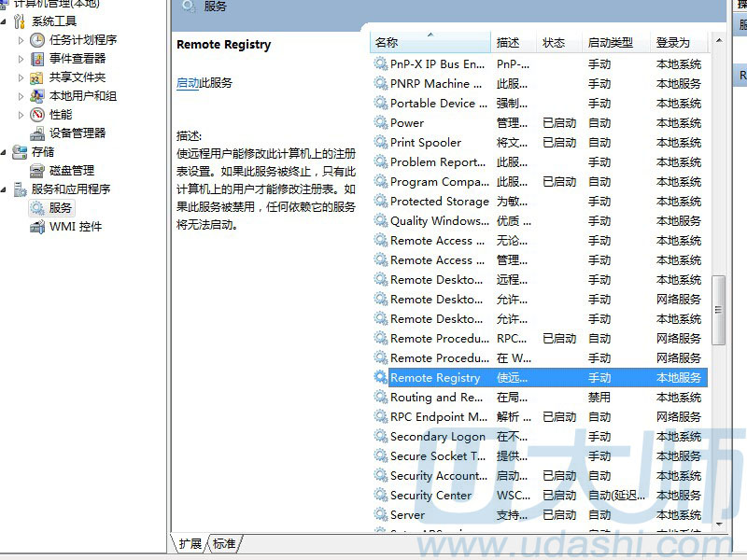Click the Event Viewer icon
The image size is (747, 560).
coord(37,59)
